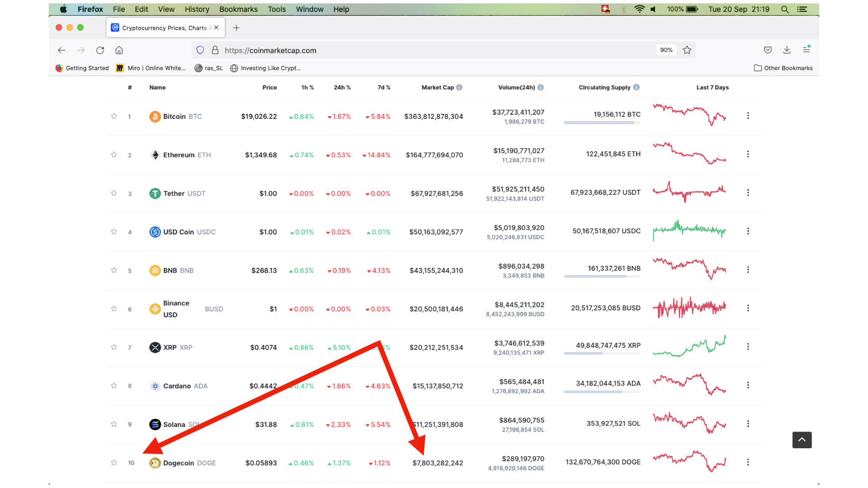Star Bitcoin in the watchlist
Image resolution: width=868 pixels, height=488 pixels.
114,116
